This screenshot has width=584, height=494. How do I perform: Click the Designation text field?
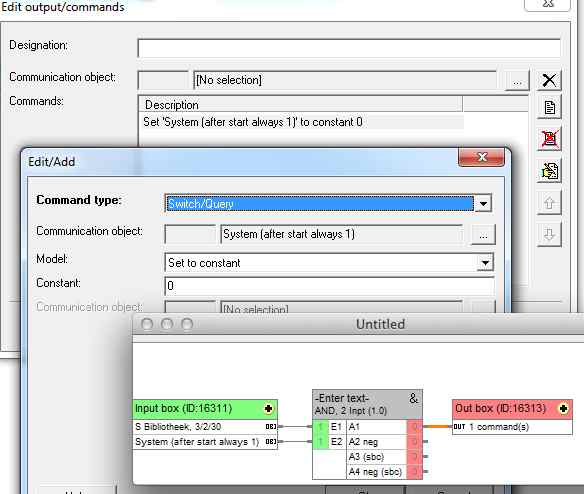(x=349, y=48)
